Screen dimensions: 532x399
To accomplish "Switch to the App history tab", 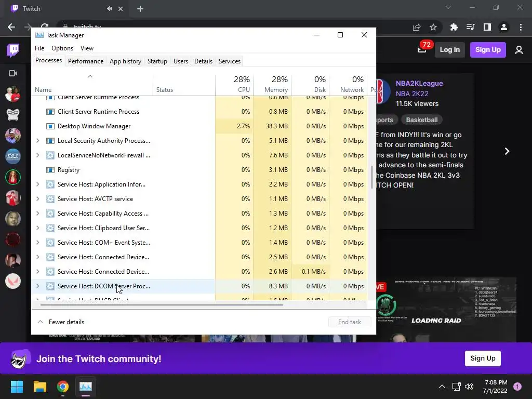I will pos(125,61).
